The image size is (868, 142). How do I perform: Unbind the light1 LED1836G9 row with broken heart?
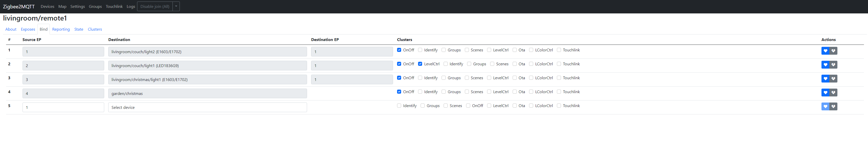(x=833, y=65)
